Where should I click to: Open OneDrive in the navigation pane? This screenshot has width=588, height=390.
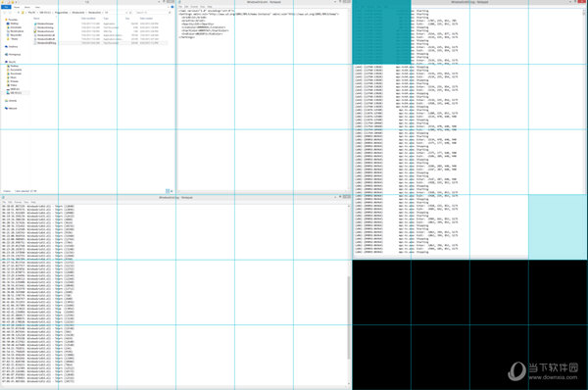(12, 46)
